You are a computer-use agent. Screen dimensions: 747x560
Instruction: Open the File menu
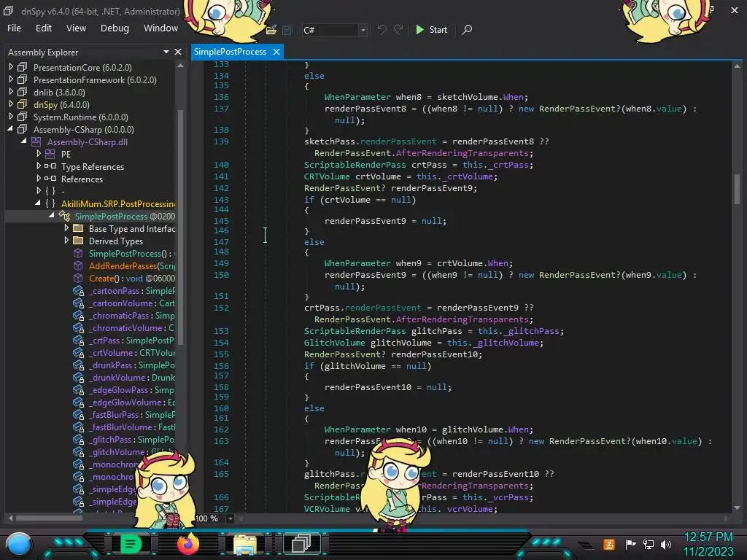tap(14, 28)
